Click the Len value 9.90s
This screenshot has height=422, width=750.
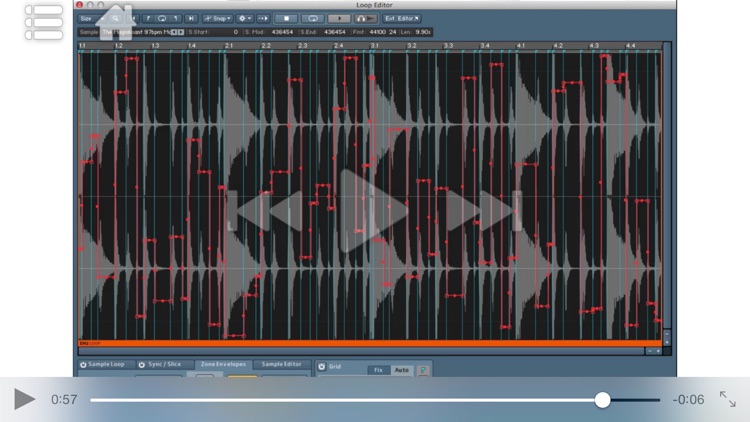(x=423, y=32)
